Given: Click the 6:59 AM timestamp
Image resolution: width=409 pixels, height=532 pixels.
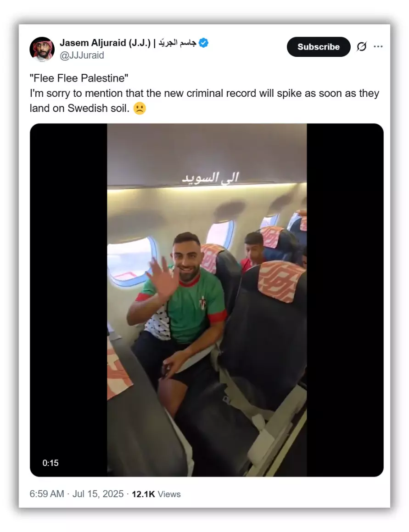Looking at the screenshot, I should [x=47, y=493].
